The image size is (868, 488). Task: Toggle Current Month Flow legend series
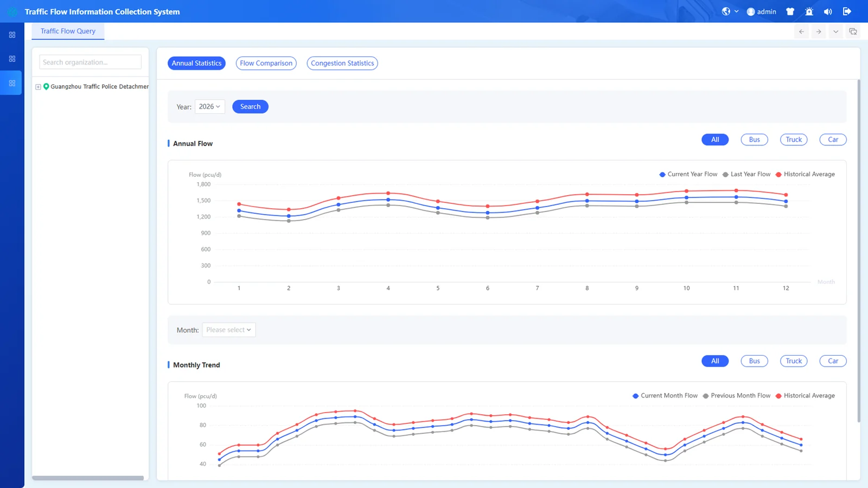[x=665, y=396]
